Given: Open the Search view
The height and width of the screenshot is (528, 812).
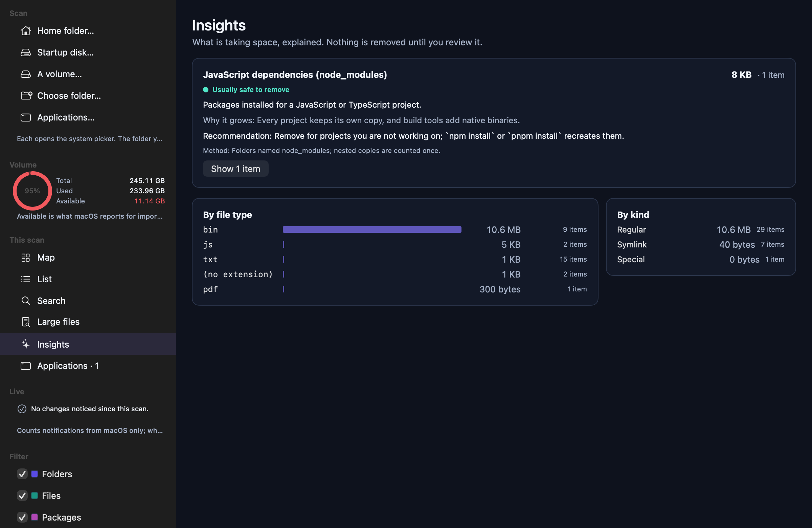Looking at the screenshot, I should [x=88, y=301].
